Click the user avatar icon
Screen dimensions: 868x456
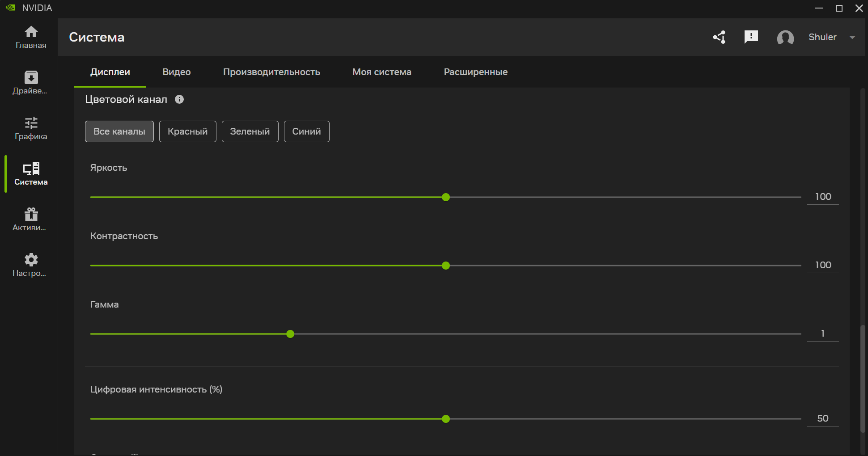click(x=785, y=38)
